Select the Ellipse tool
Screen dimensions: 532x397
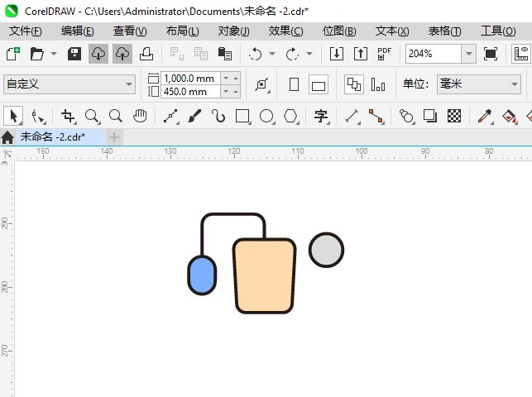(x=266, y=116)
